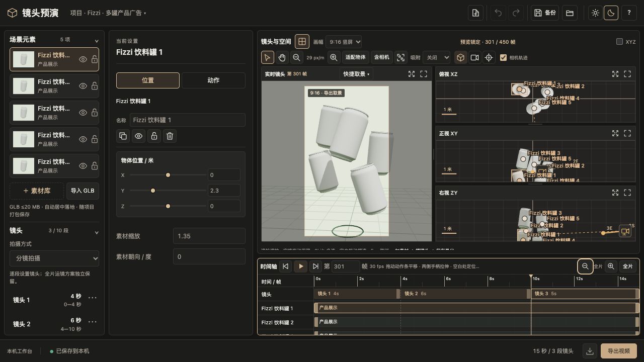644x362 pixels.
Task: Duplicate the object using copy icon
Action: 123,136
